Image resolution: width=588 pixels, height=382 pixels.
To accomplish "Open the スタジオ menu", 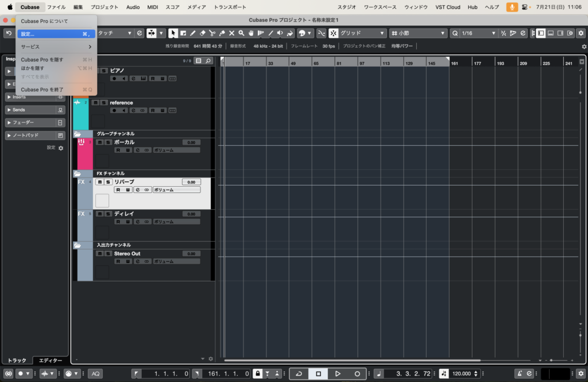I will [346, 7].
